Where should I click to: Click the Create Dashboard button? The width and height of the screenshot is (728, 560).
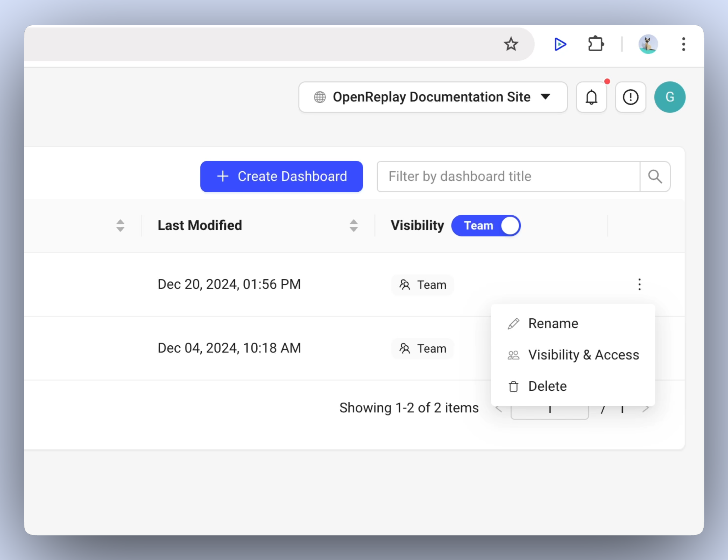click(x=282, y=176)
